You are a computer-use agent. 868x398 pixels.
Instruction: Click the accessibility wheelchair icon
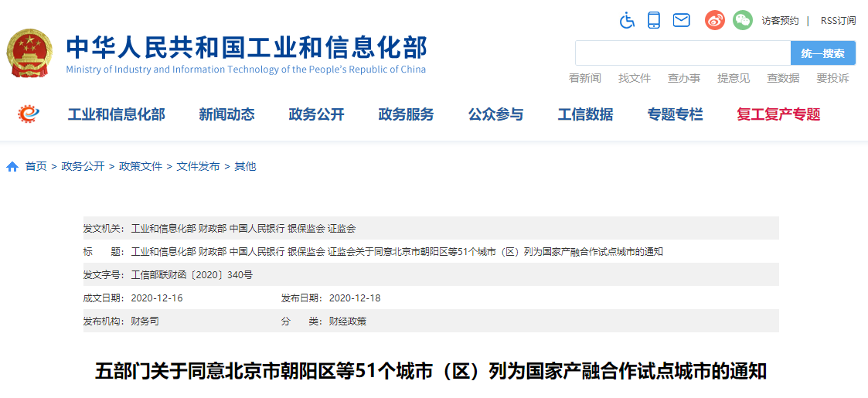pyautogui.click(x=627, y=21)
